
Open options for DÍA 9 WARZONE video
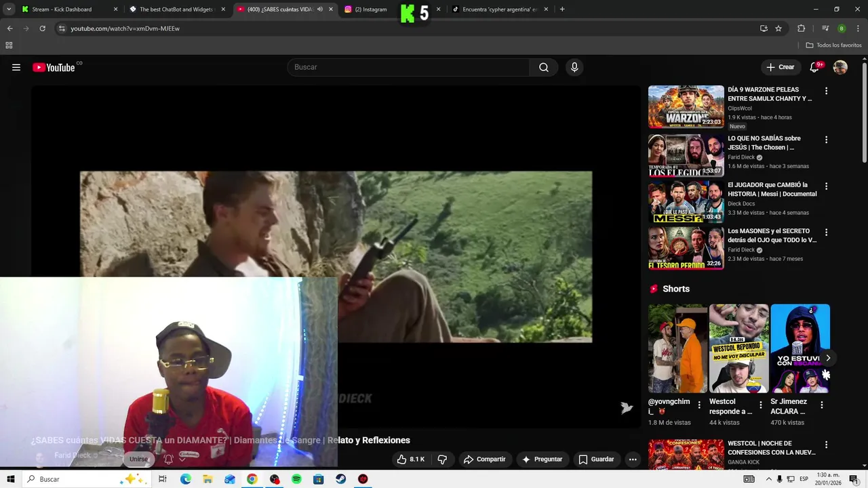pos(826,91)
